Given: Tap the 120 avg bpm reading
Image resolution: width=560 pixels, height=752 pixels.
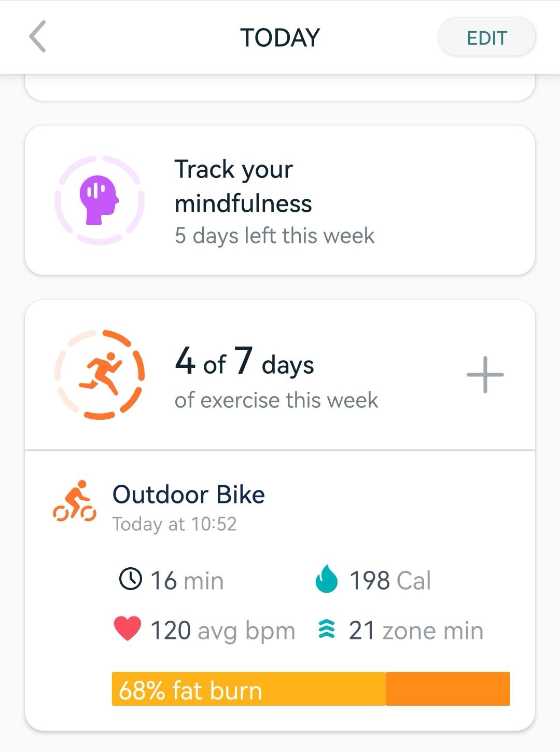Looking at the screenshot, I should 222,631.
